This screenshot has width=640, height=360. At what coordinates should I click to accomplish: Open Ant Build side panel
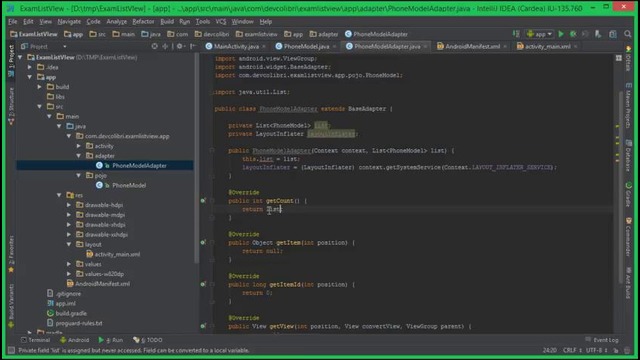[x=628, y=283]
